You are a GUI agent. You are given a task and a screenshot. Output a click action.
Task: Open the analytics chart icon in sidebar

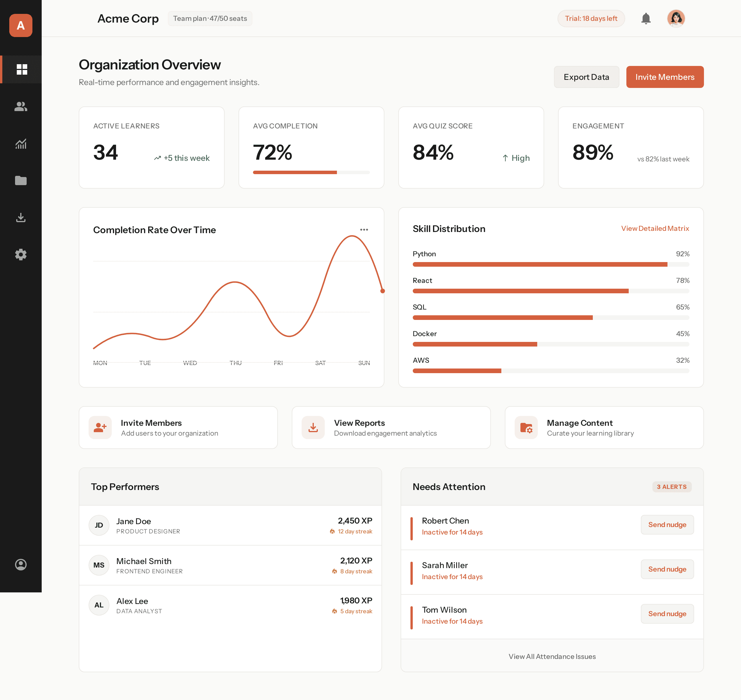tap(21, 144)
